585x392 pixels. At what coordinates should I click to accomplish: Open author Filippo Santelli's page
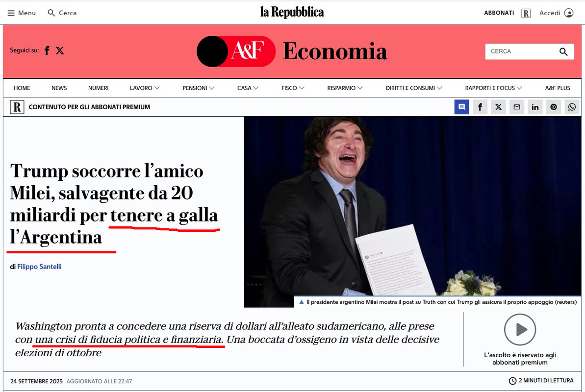click(39, 267)
